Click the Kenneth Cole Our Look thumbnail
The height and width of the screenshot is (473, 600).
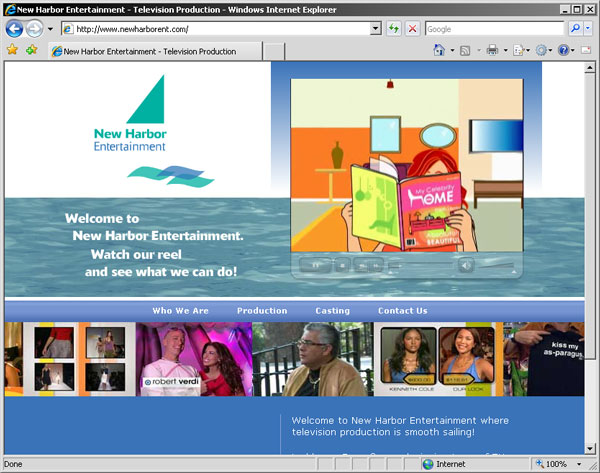[x=438, y=359]
